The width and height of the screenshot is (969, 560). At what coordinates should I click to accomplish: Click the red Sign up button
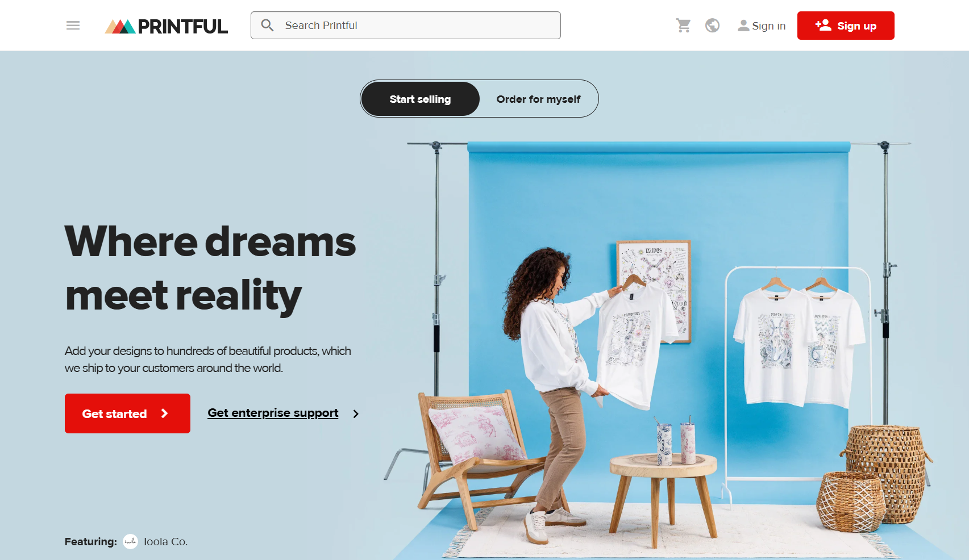(846, 26)
